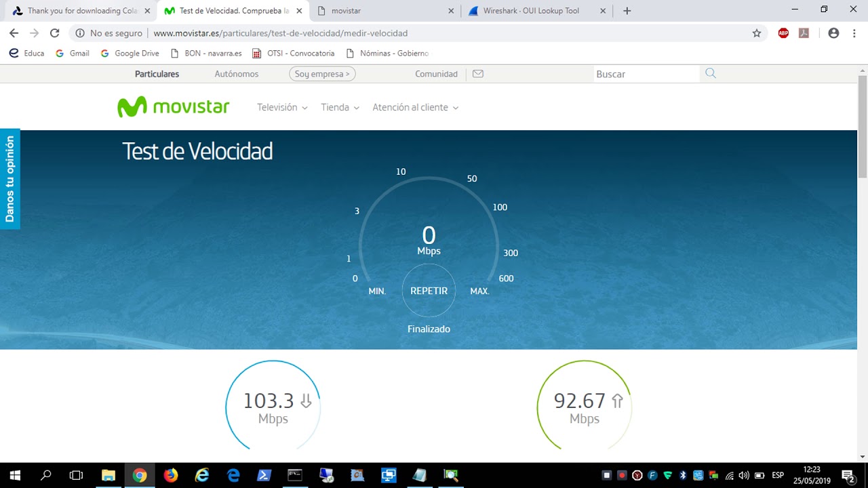
Task: Open the Chrome three-dot menu
Action: 854,33
